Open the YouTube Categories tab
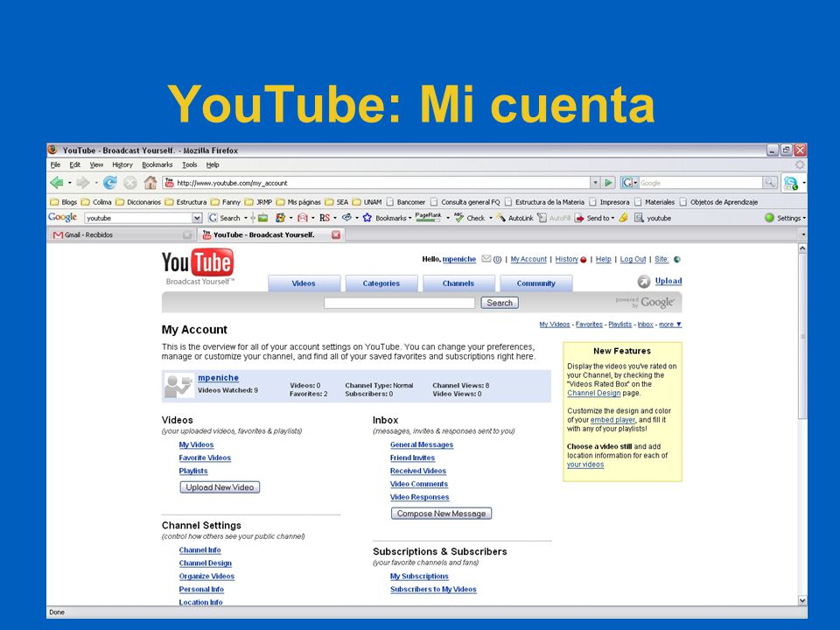This screenshot has width=840, height=630. click(x=381, y=283)
